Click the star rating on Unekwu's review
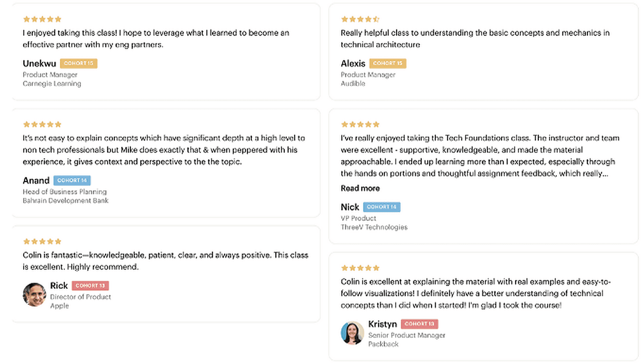This screenshot has width=644, height=363. (x=42, y=19)
